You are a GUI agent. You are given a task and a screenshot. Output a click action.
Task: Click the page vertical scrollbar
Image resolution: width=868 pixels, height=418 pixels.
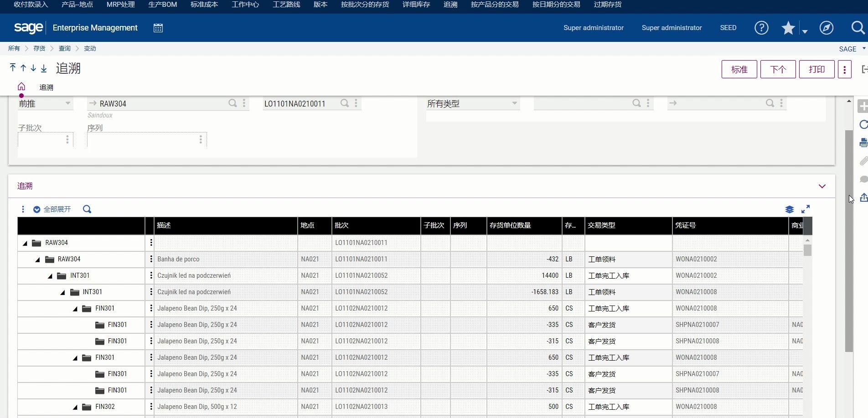point(848,241)
